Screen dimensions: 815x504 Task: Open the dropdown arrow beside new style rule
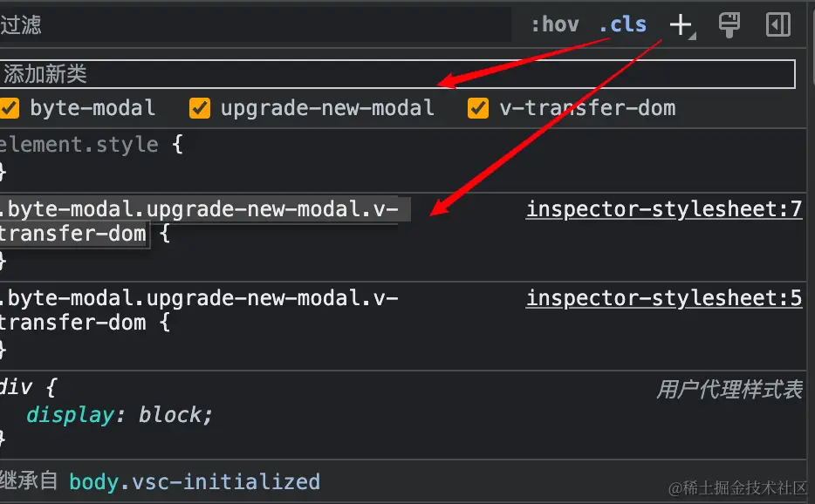tap(692, 37)
